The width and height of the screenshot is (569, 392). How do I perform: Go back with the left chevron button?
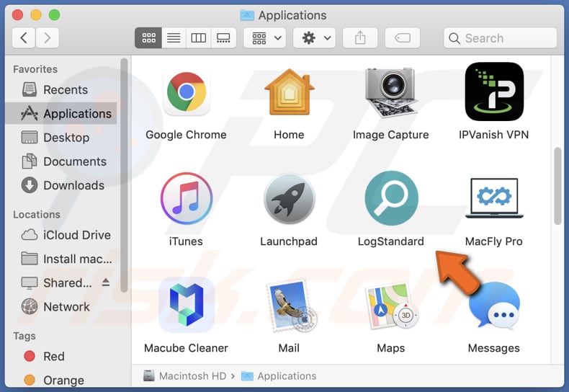coord(24,37)
